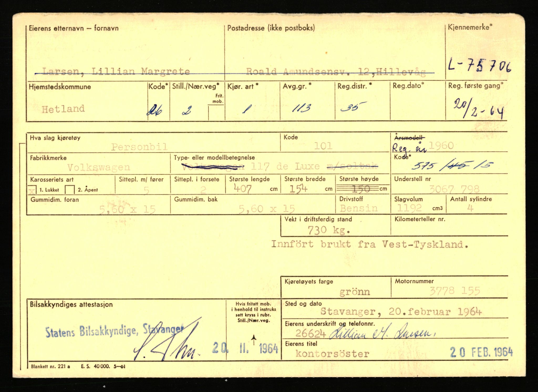Check the 2. Åpent body type box

click(70, 189)
